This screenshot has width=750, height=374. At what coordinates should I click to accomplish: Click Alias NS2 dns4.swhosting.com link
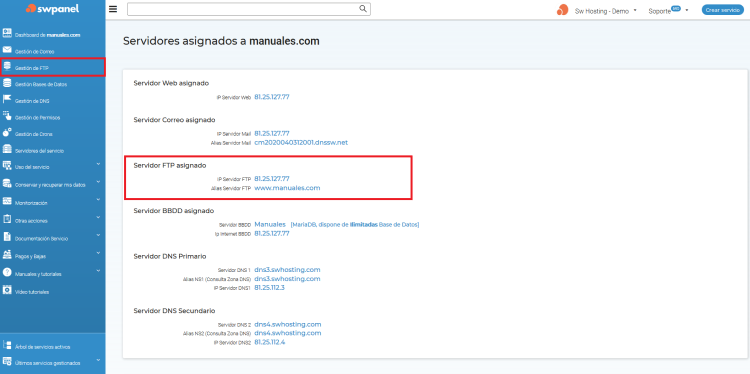pos(287,333)
